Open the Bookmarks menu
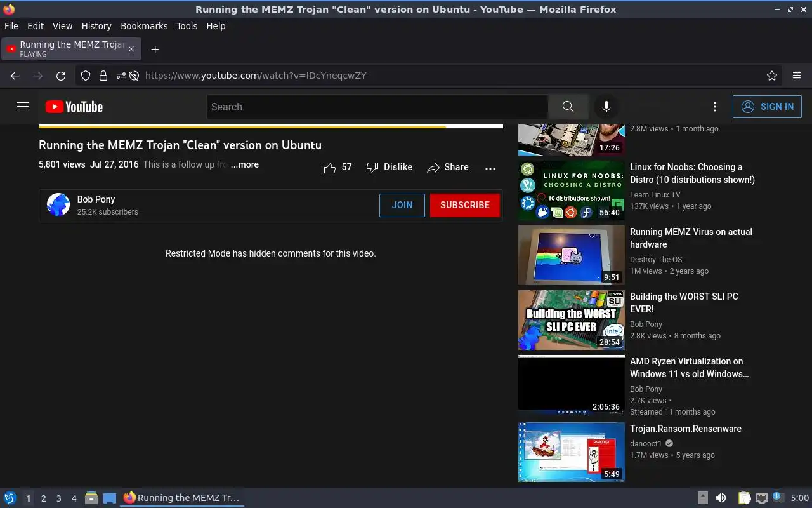 (144, 26)
